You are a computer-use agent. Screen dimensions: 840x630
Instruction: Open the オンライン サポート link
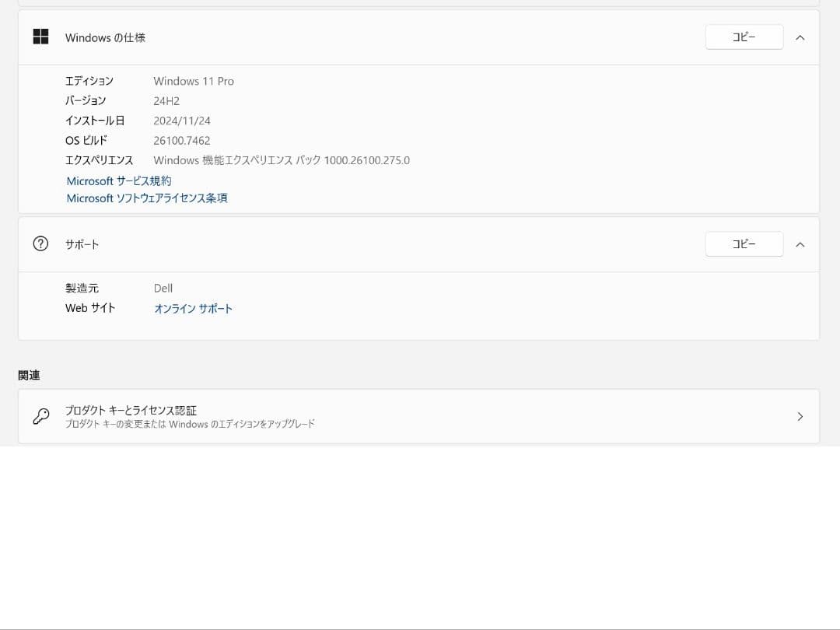[193, 308]
